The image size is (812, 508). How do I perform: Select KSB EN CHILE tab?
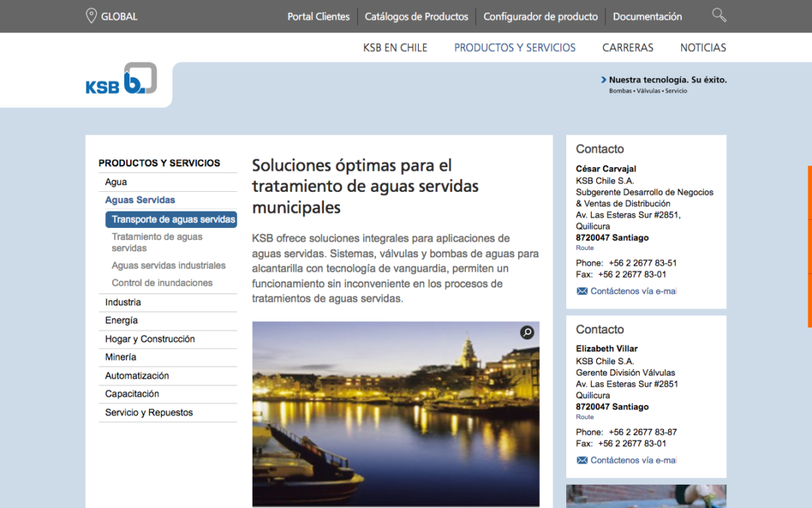point(395,47)
